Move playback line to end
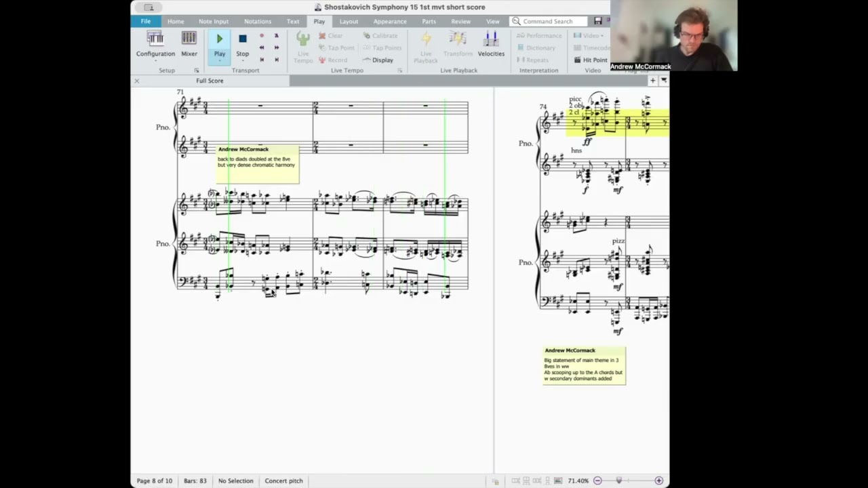868x488 pixels. pyautogui.click(x=276, y=60)
